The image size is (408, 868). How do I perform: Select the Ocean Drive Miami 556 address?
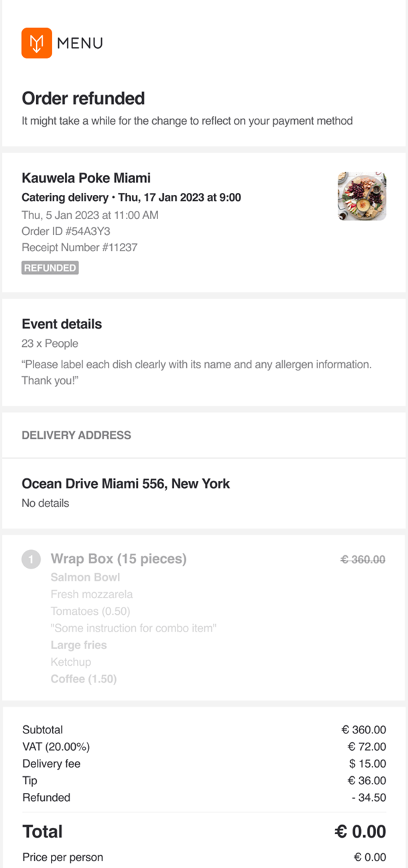pos(125,484)
